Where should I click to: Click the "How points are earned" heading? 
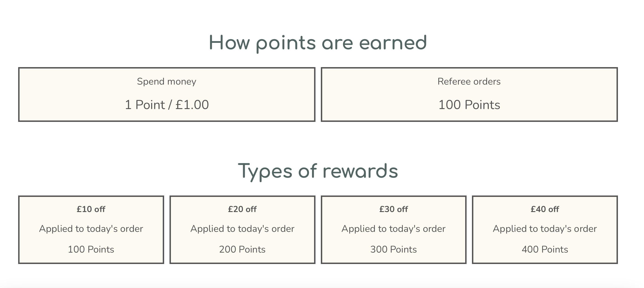coord(318,43)
